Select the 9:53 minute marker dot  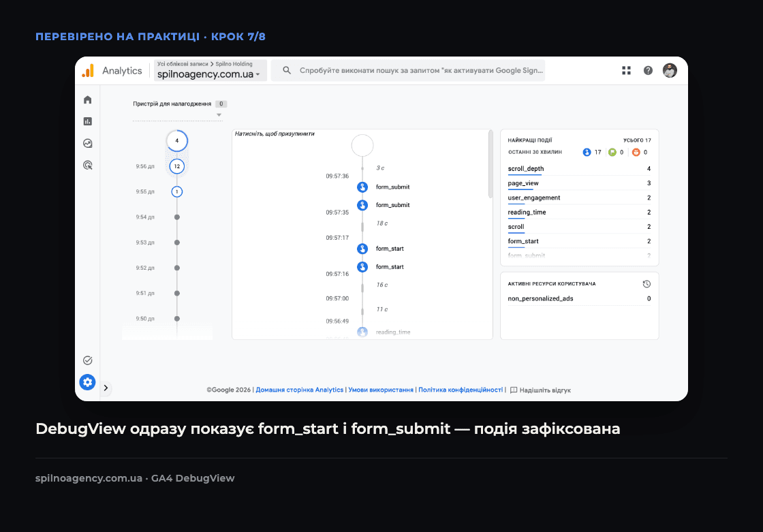(177, 242)
